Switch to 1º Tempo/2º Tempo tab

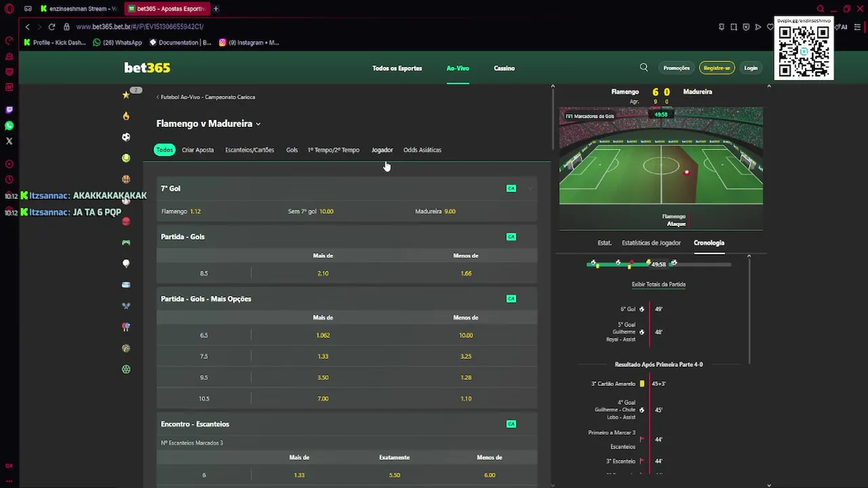point(334,150)
